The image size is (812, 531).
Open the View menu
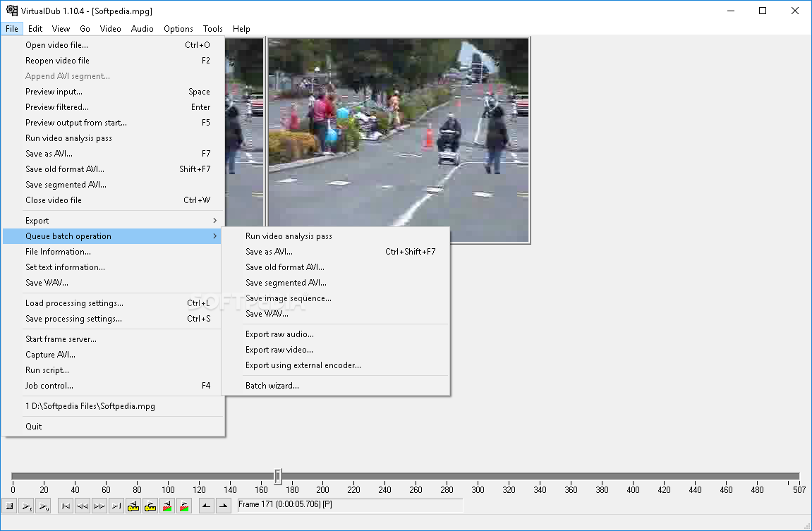point(61,29)
